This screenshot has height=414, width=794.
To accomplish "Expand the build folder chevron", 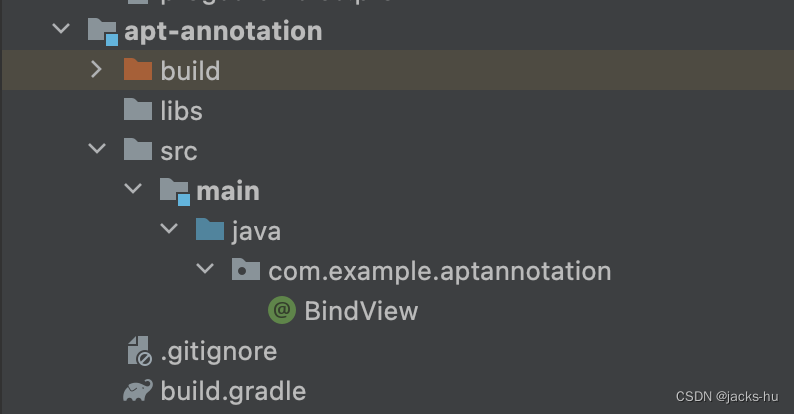I will tap(96, 69).
